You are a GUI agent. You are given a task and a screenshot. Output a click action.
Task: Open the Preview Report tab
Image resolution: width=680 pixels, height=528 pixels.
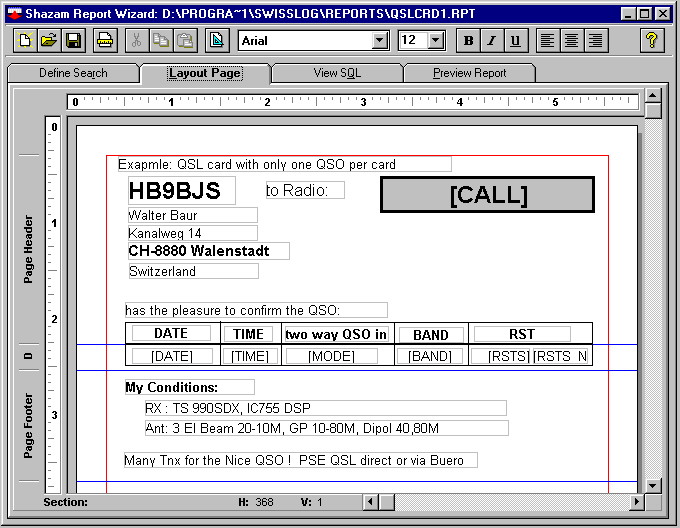coord(469,73)
